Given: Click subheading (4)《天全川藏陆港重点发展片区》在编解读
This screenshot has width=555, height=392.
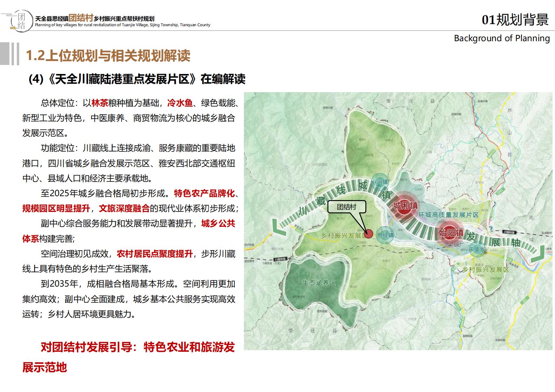Looking at the screenshot, I should pyautogui.click(x=137, y=79).
